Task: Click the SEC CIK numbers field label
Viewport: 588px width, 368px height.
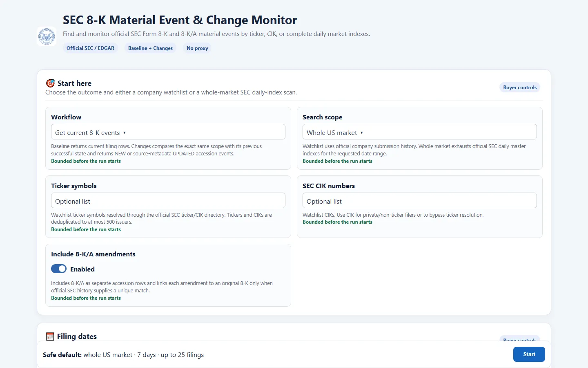Action: pyautogui.click(x=329, y=186)
